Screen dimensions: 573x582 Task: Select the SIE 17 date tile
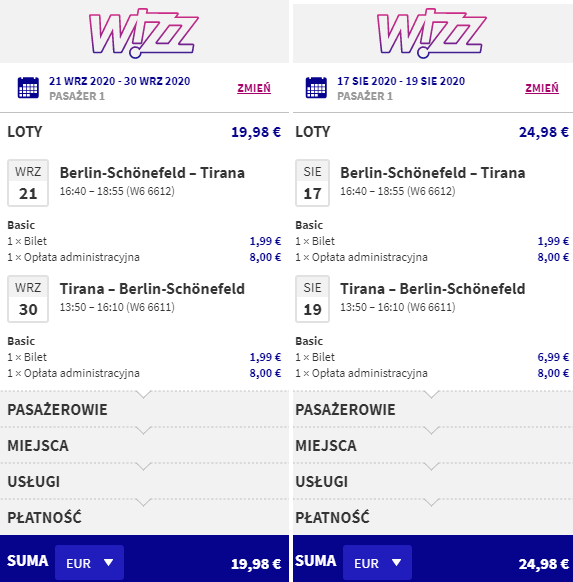click(312, 183)
